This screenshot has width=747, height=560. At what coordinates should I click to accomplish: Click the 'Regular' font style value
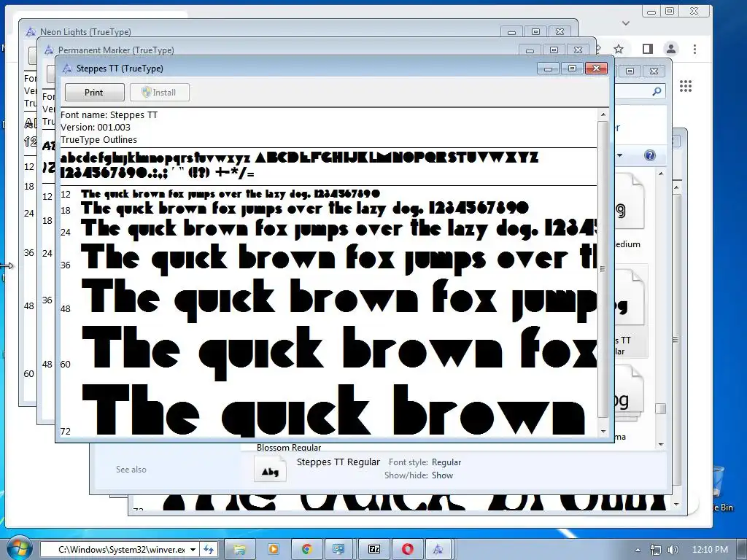[x=446, y=462]
